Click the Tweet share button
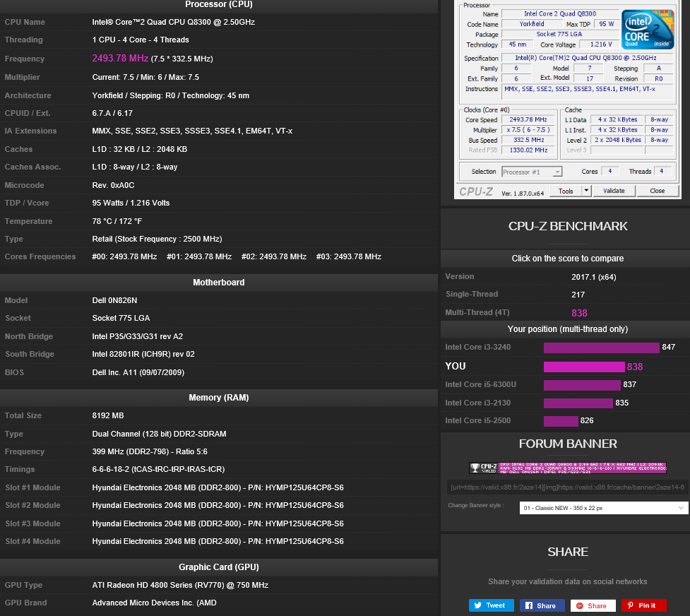The width and height of the screenshot is (690, 616). [491, 605]
